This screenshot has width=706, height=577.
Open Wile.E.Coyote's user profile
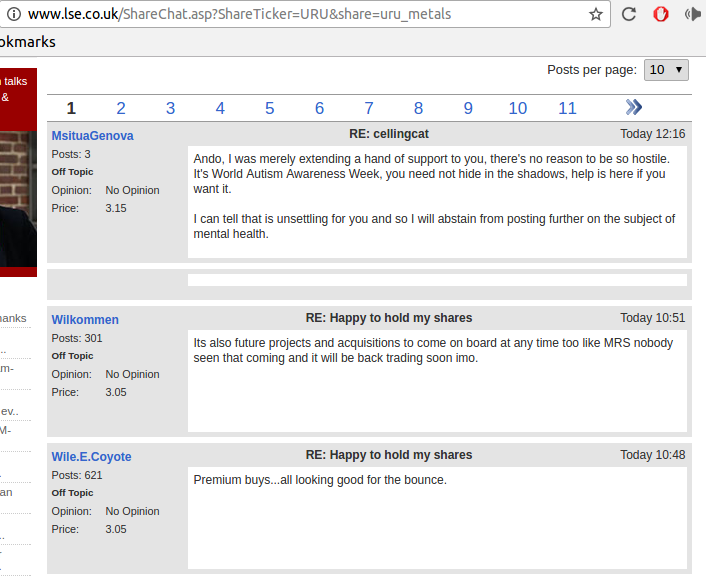coord(91,457)
